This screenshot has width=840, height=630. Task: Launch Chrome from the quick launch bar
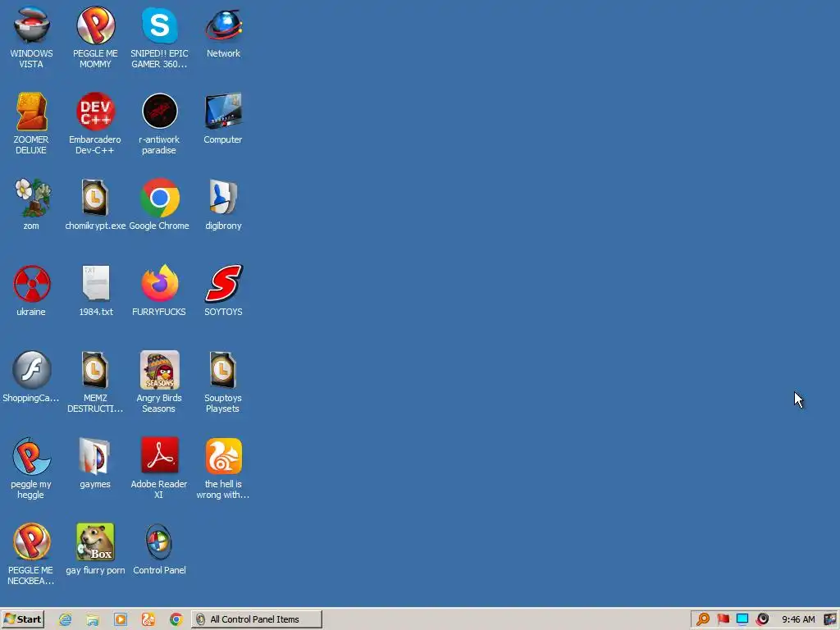click(x=176, y=619)
